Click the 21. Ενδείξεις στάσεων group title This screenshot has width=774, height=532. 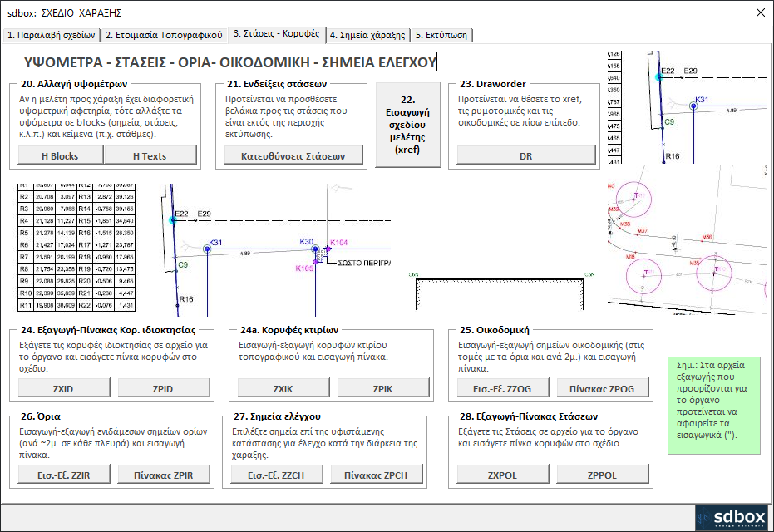[x=277, y=84]
